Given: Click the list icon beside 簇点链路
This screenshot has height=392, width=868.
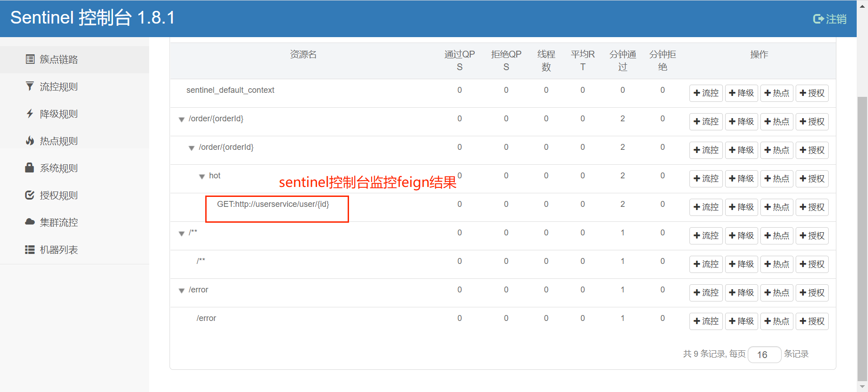Looking at the screenshot, I should pos(30,59).
